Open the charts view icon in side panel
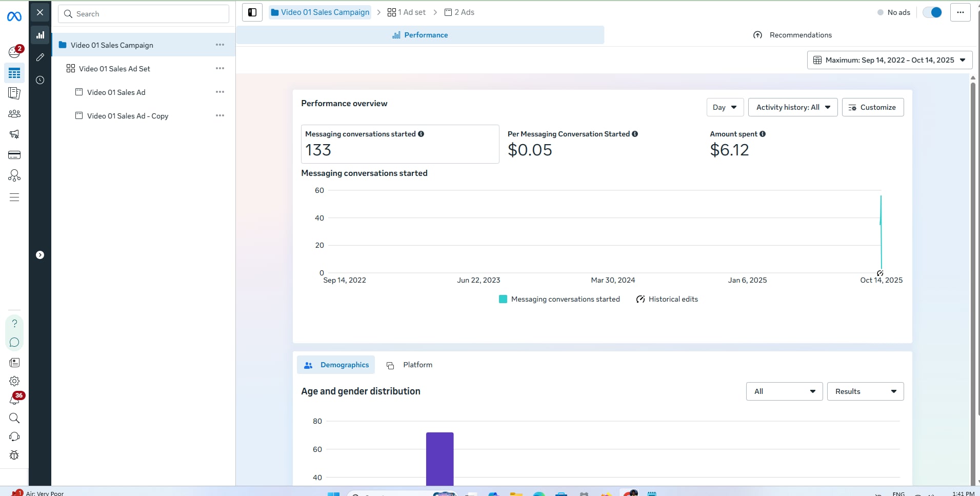The height and width of the screenshot is (496, 980). pyautogui.click(x=40, y=35)
